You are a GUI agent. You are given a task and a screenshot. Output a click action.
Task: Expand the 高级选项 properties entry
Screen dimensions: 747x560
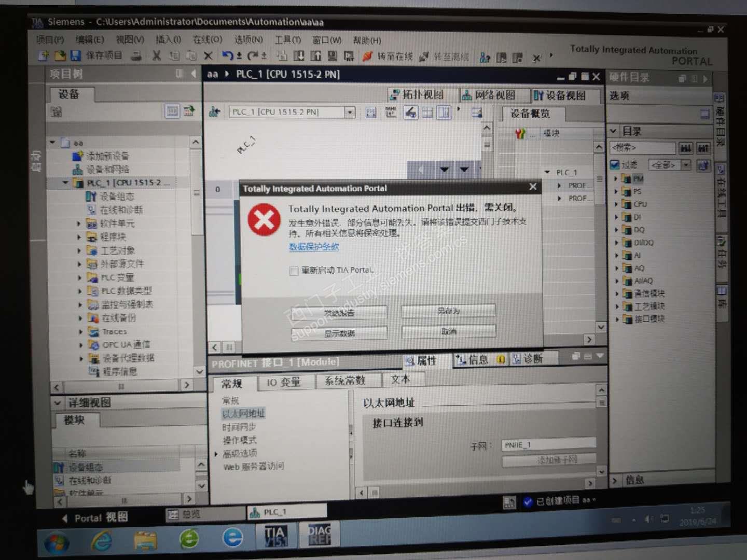click(216, 454)
